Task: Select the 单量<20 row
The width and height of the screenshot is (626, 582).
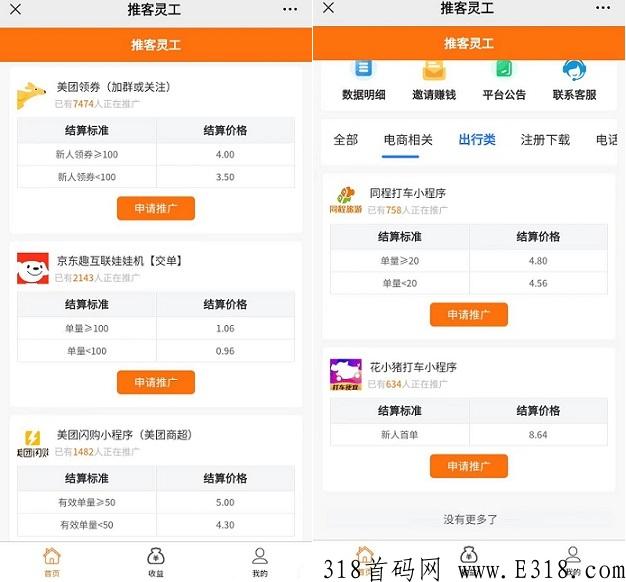Action: pyautogui.click(x=469, y=283)
